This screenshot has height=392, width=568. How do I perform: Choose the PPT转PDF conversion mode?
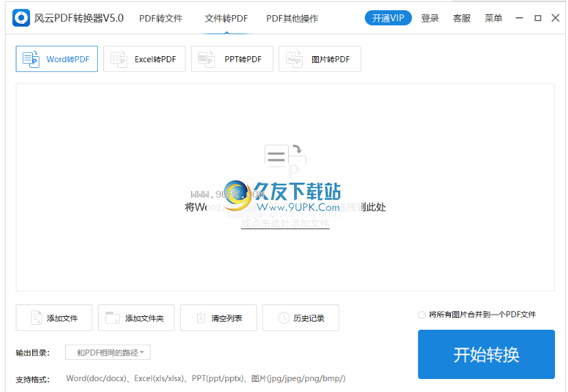tap(232, 59)
